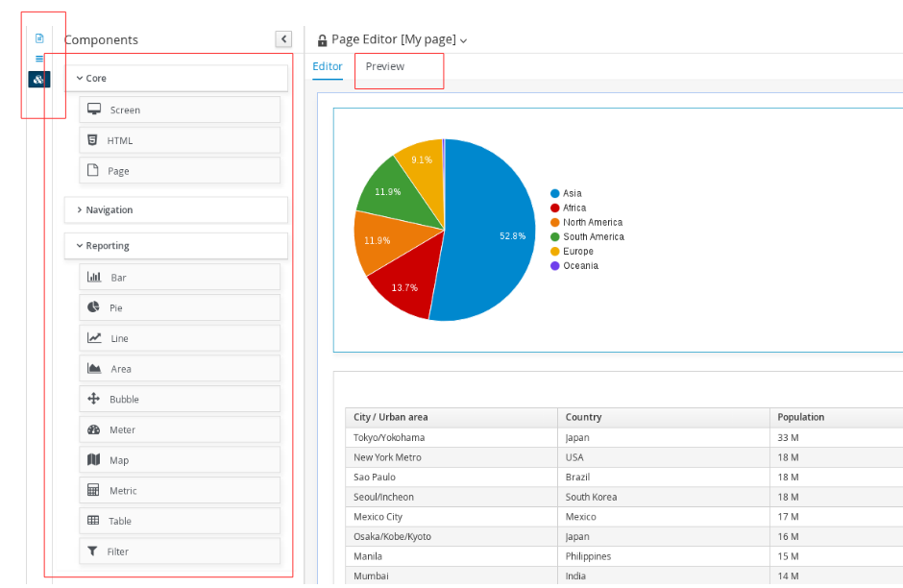Click the Population column header
The image size is (903, 588).
tap(801, 417)
